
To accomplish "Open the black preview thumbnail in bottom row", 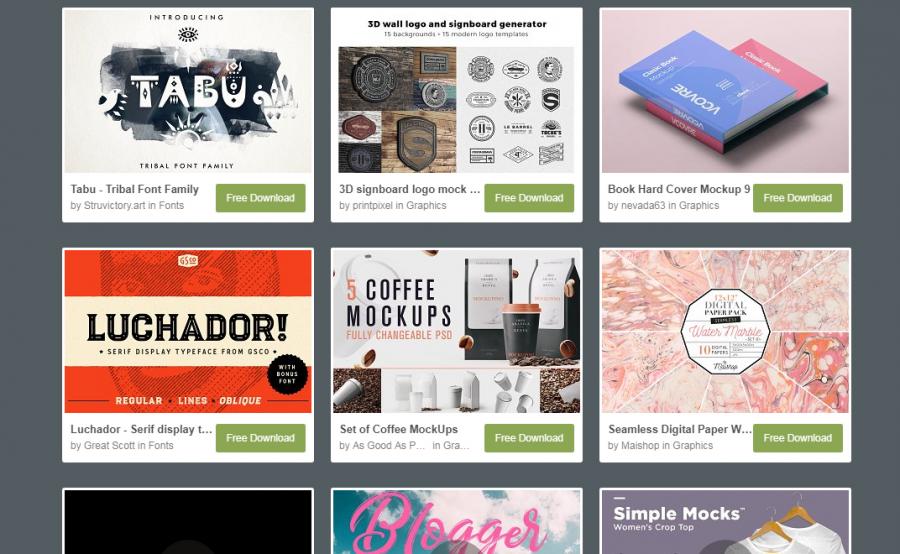I will coord(188,522).
